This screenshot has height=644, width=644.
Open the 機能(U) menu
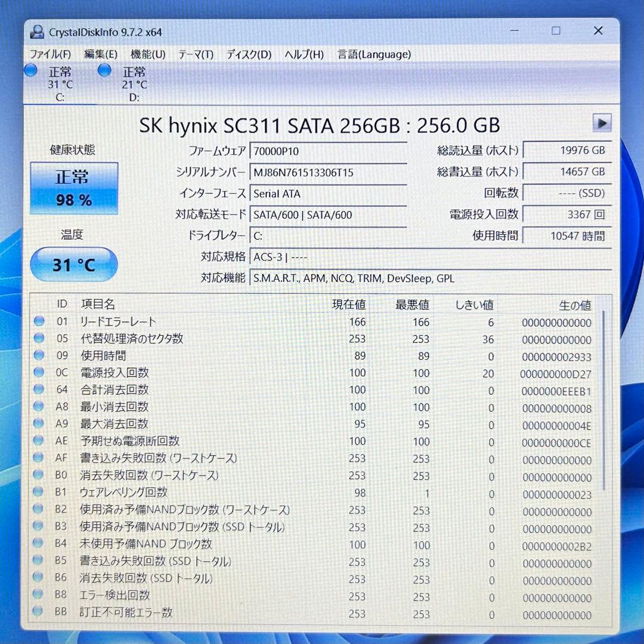tap(147, 54)
